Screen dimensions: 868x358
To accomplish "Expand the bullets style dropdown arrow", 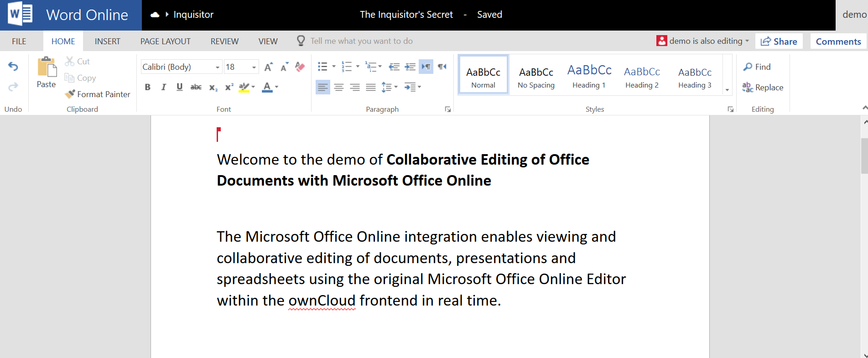I will coord(334,67).
